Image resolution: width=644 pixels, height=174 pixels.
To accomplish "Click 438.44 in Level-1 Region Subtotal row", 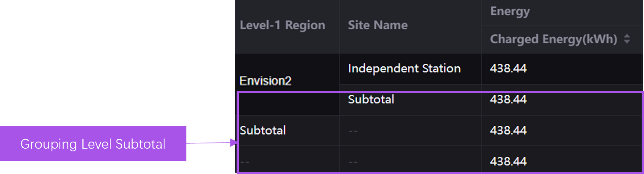I will 508,131.
